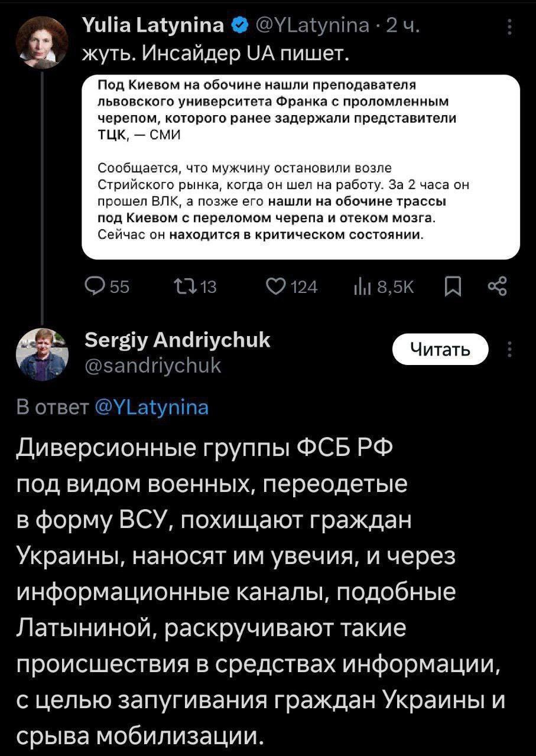View analytics icon showing 8,5K
The height and width of the screenshot is (756, 536).
click(359, 288)
